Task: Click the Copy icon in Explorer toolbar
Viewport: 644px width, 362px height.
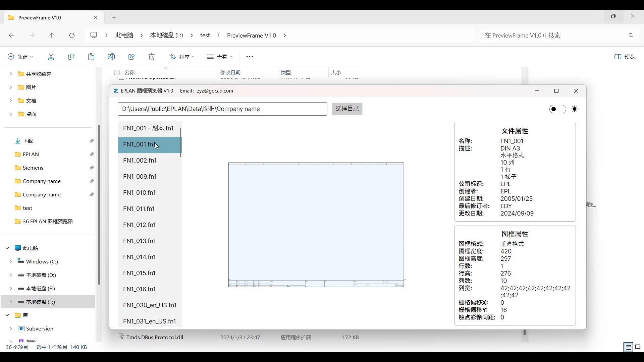Action: pos(71,57)
